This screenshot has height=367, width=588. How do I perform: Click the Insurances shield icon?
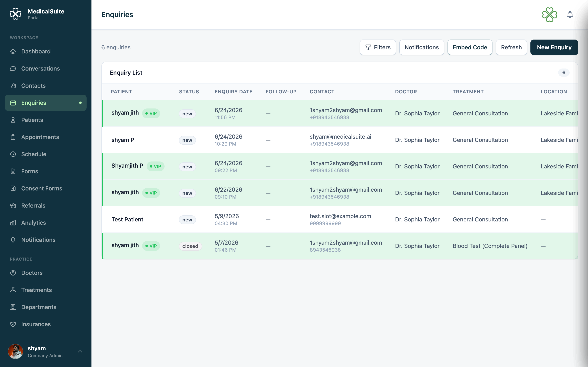(13, 324)
